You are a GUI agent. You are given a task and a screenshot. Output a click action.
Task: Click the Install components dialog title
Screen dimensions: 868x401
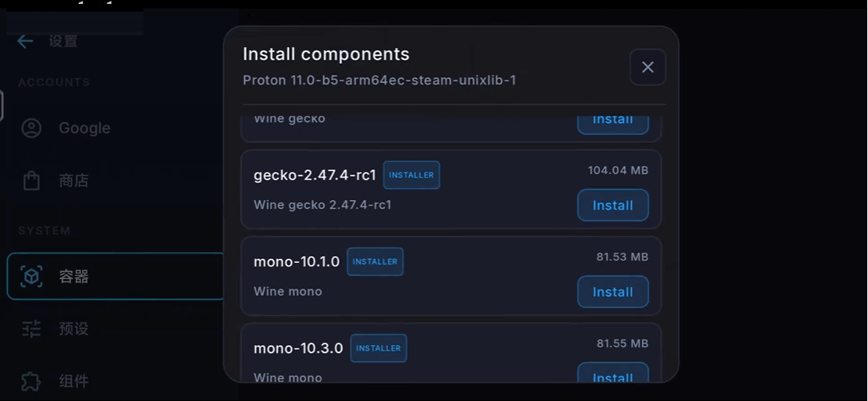pos(326,54)
